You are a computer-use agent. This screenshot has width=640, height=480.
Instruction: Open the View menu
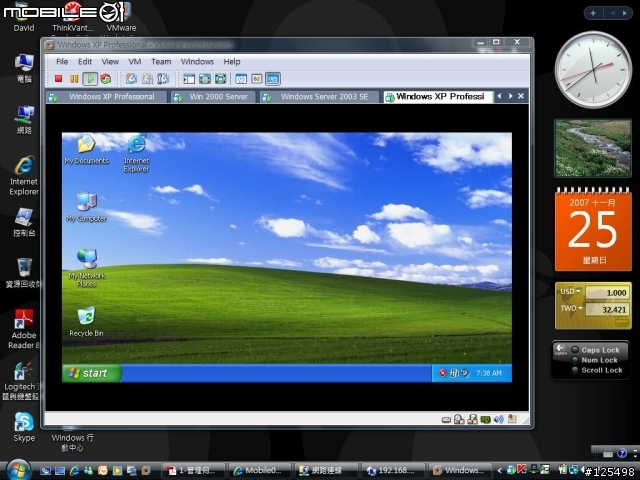click(110, 62)
